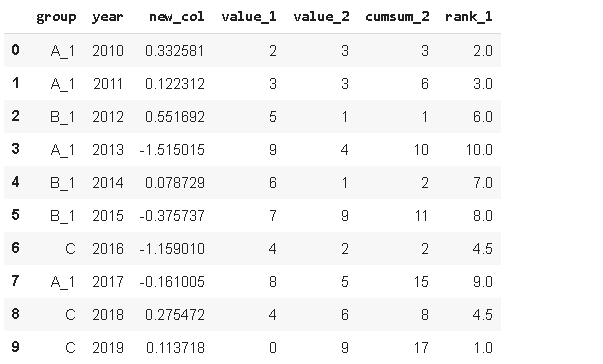Select year cell 2016

(x=108, y=249)
